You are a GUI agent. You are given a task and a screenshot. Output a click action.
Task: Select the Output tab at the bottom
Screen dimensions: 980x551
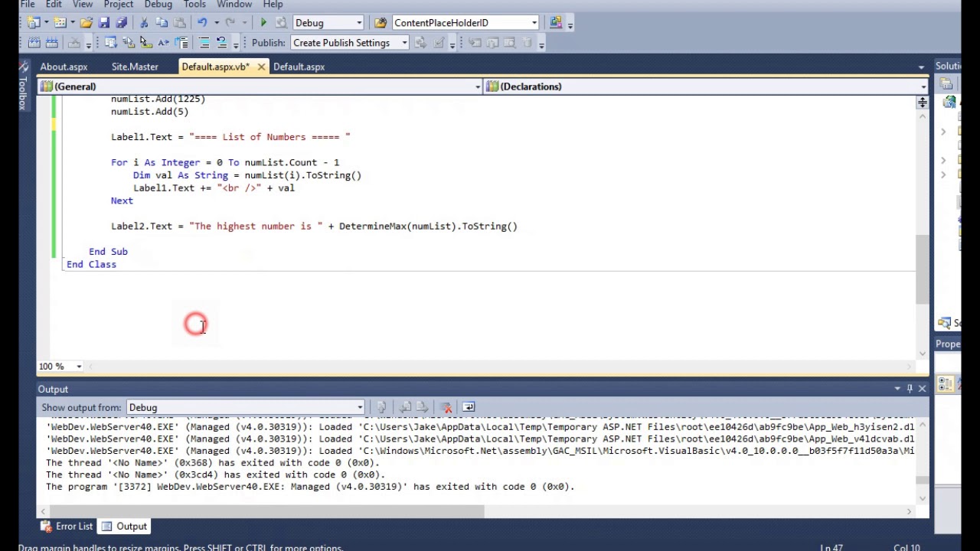[124, 527]
